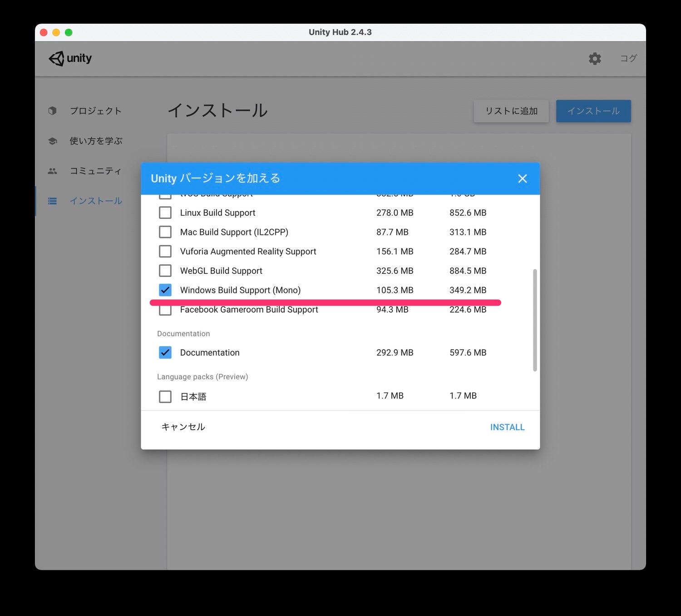Check Facebook Gameroom Build Support
The width and height of the screenshot is (681, 616).
[x=165, y=310]
